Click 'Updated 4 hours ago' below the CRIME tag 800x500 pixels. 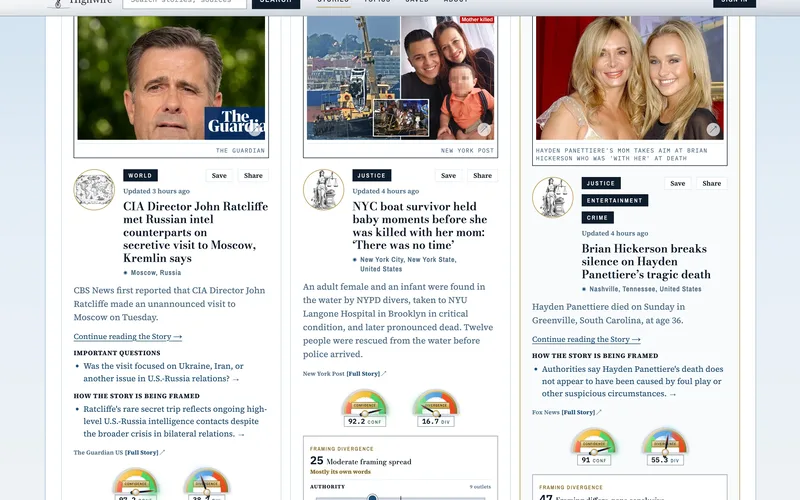615,234
